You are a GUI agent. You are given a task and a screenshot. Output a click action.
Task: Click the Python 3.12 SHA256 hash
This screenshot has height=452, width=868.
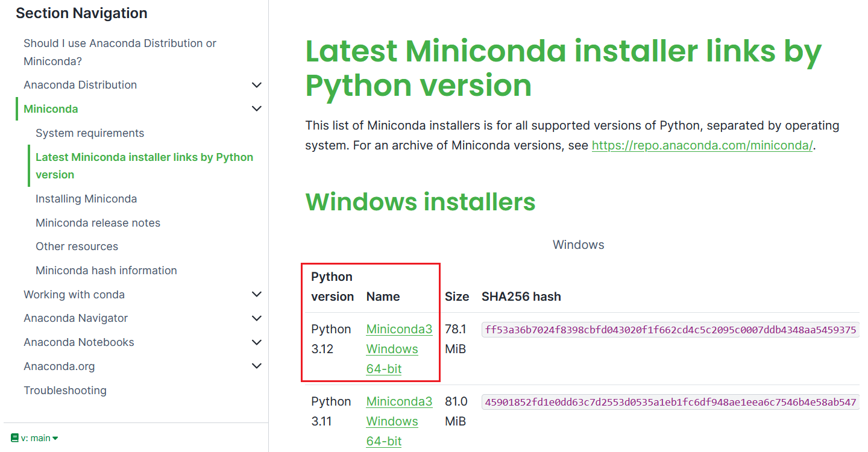(670, 330)
